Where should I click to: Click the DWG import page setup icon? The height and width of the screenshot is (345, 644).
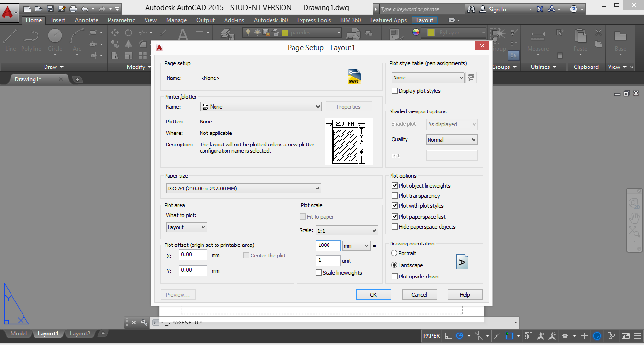pyautogui.click(x=354, y=77)
